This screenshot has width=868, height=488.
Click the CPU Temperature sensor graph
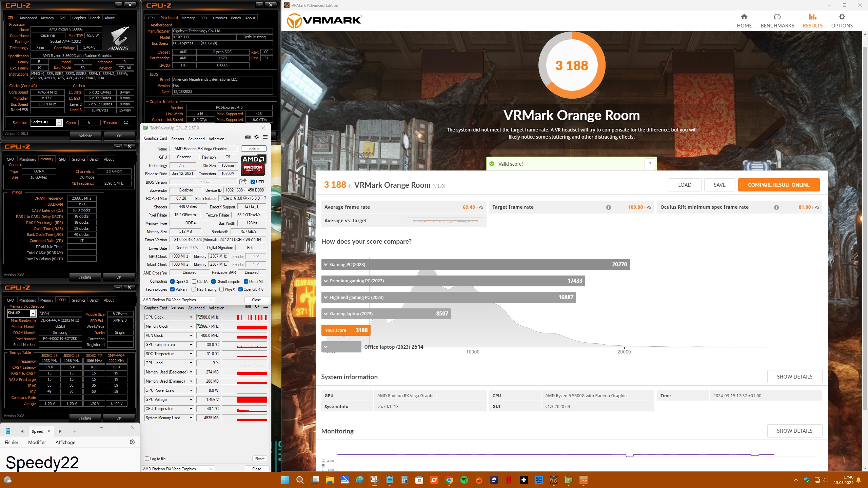[x=244, y=409]
